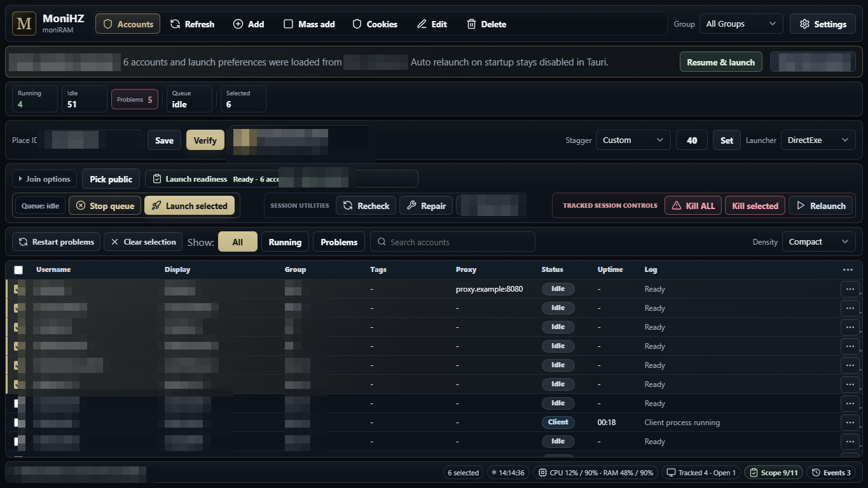This screenshot has width=868, height=488.
Task: Open Settings
Action: pyautogui.click(x=823, y=24)
